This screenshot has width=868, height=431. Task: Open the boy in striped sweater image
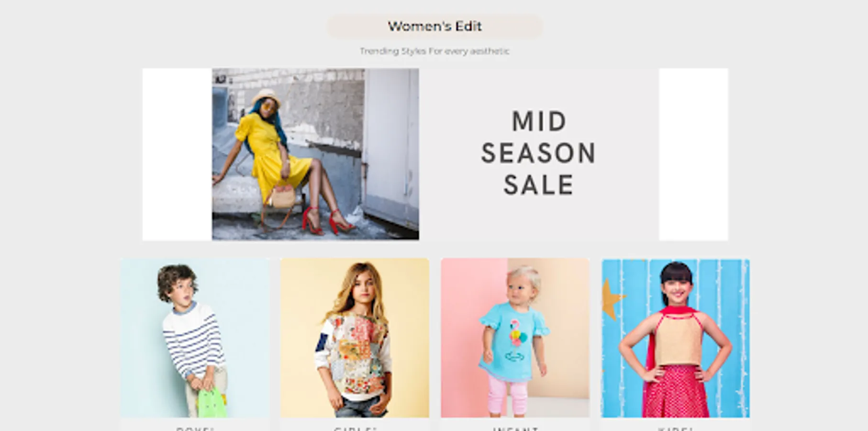[x=195, y=338]
